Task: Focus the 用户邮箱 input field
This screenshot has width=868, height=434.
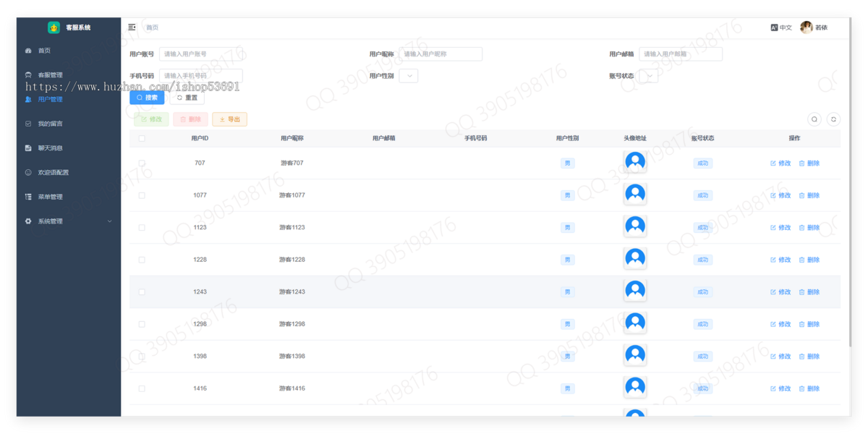Action: coord(681,54)
